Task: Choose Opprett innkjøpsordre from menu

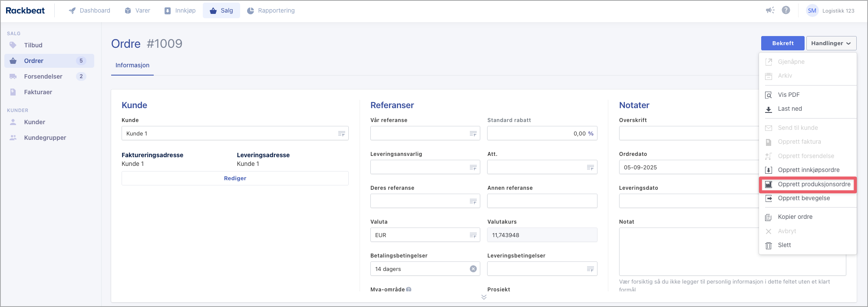Action: [x=809, y=170]
